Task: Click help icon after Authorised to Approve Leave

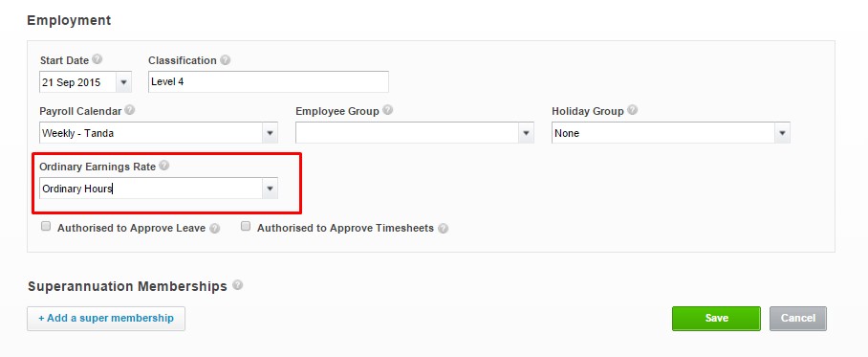Action: (215, 229)
